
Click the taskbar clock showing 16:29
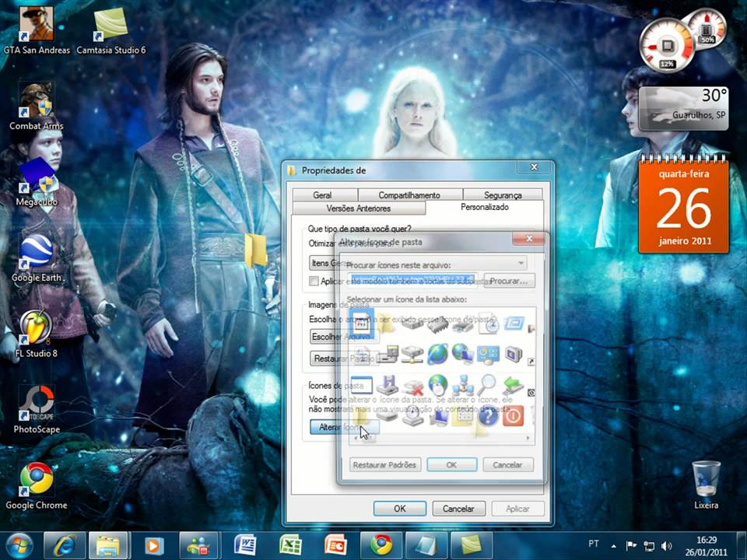tap(706, 546)
